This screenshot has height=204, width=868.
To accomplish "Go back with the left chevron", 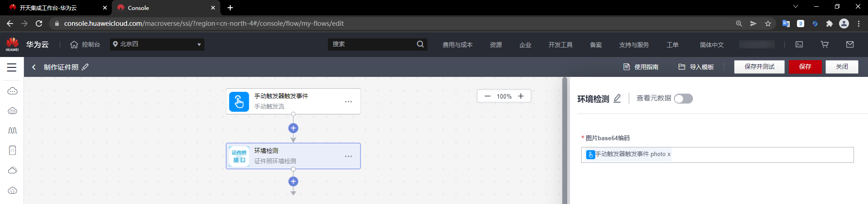I will pos(33,67).
